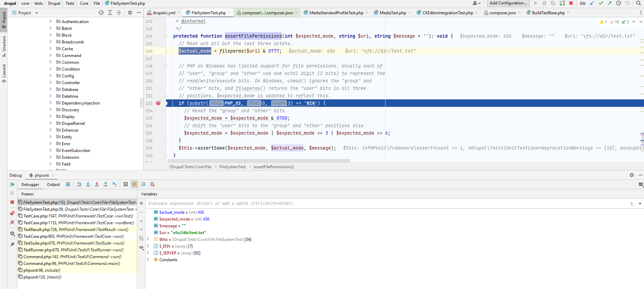Click the Git update project arrow

(592, 3)
